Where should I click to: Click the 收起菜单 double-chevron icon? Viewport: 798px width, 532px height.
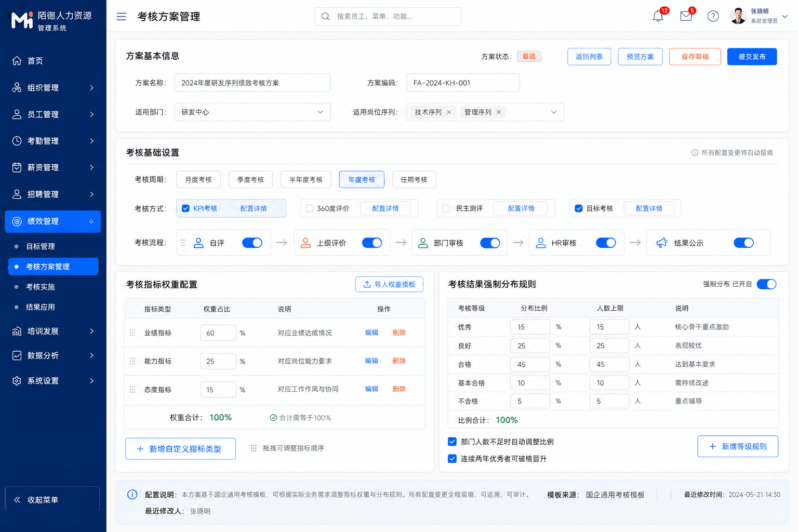point(17,500)
